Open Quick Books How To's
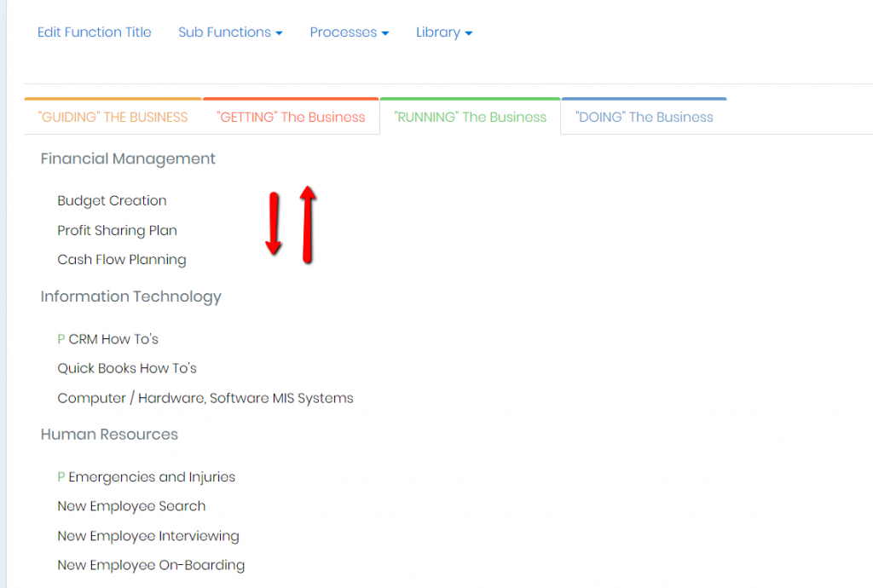Viewport: 873px width, 588px height. pyautogui.click(x=126, y=368)
